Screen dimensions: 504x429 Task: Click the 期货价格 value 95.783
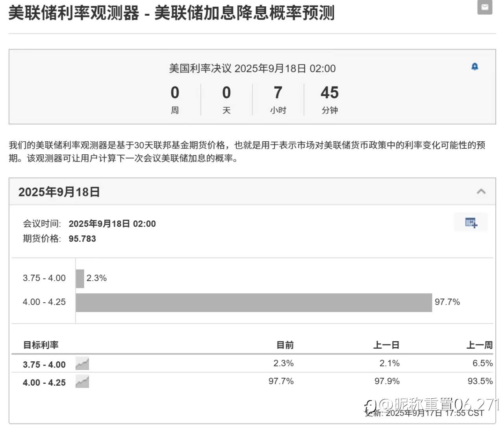tap(82, 239)
